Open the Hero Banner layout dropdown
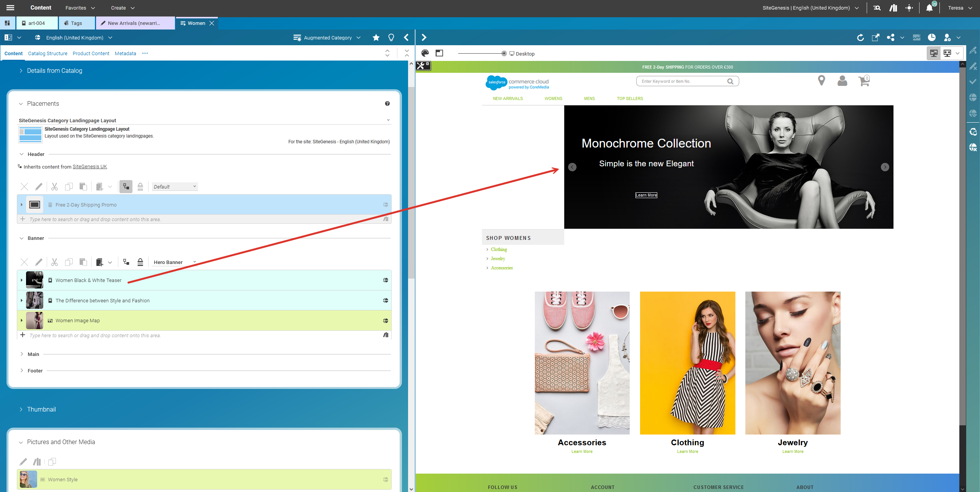The height and width of the screenshot is (492, 980). [174, 262]
